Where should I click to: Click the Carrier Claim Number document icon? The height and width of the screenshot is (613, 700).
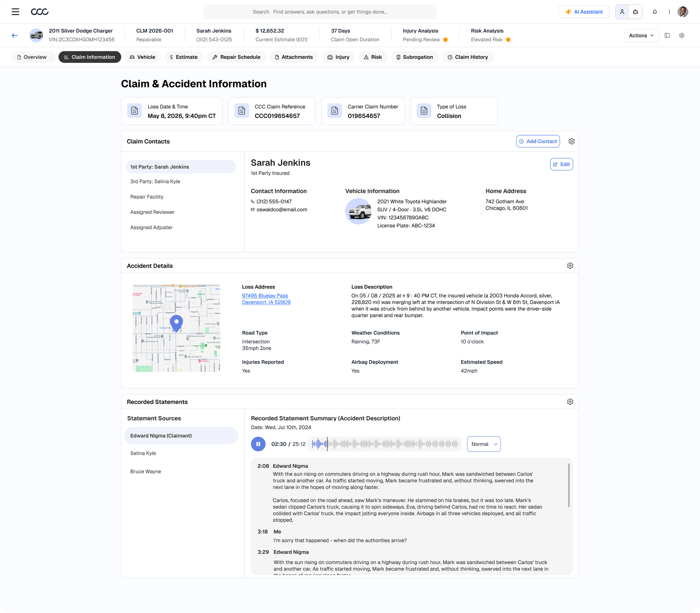pyautogui.click(x=335, y=110)
